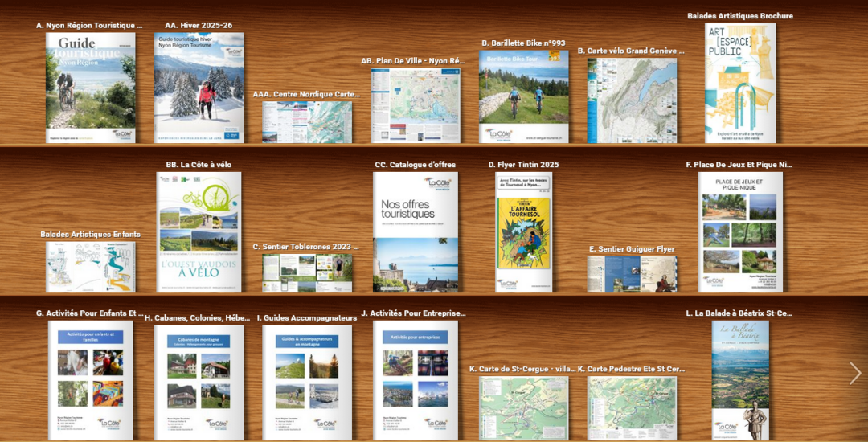Screen dimensions: 868x442
Task: Open the Guides & accompagnateurs en montagne cover
Action: click(x=307, y=383)
